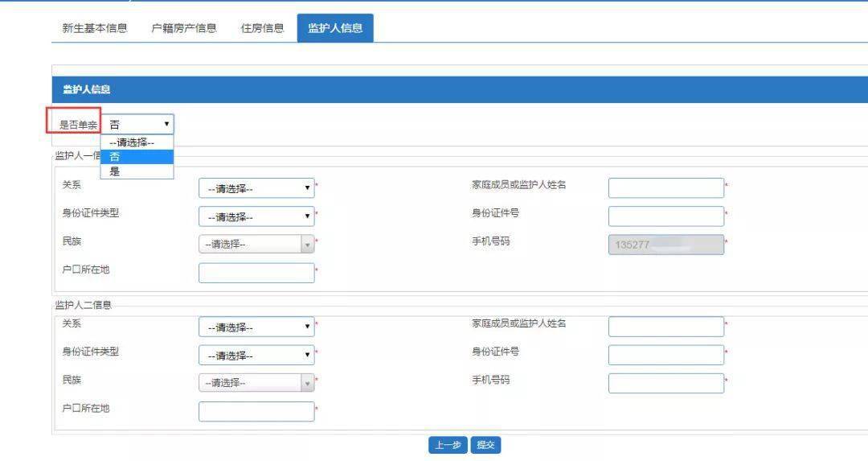
Task: Choose 否 in the 是否单亲 list
Action: pos(137,157)
